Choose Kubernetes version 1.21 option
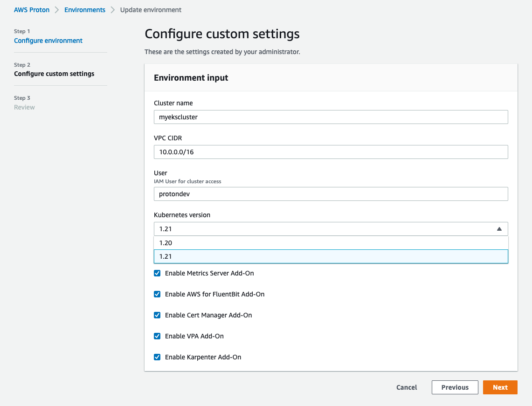The image size is (532, 406). tap(331, 256)
